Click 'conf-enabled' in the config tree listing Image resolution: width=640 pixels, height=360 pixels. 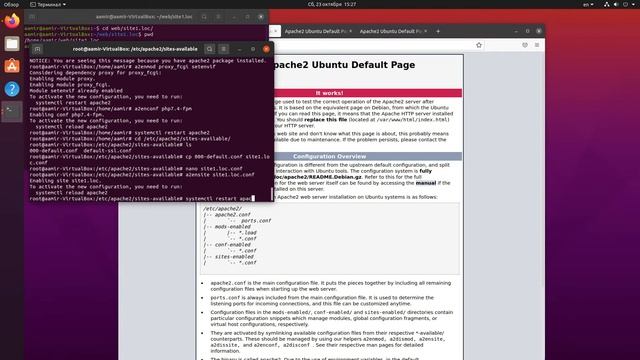[x=233, y=245]
